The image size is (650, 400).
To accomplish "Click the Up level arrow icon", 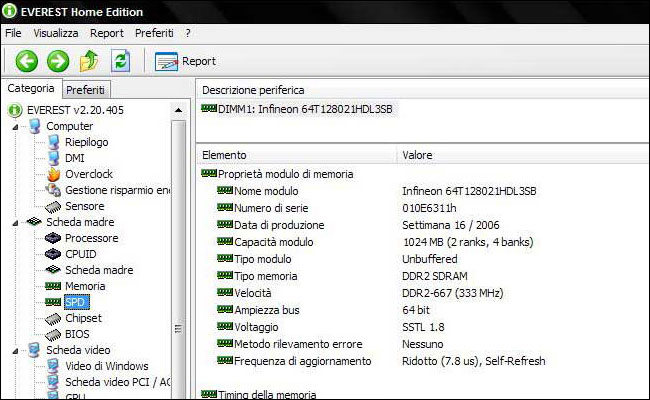I will tap(89, 61).
